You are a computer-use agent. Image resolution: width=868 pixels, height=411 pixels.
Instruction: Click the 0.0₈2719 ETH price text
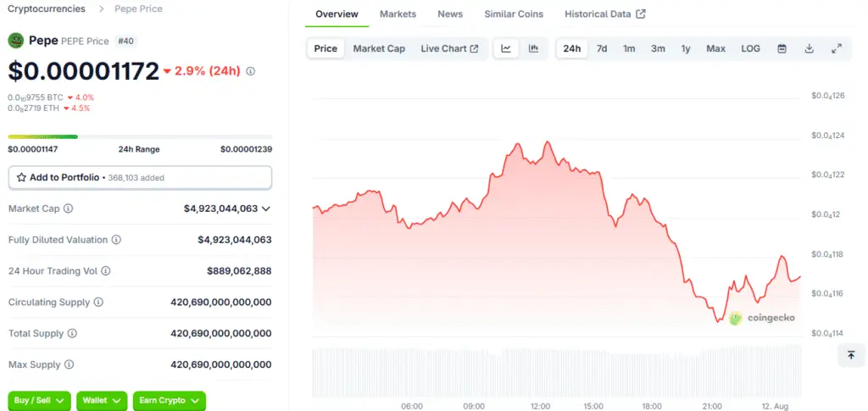pyautogui.click(x=34, y=108)
